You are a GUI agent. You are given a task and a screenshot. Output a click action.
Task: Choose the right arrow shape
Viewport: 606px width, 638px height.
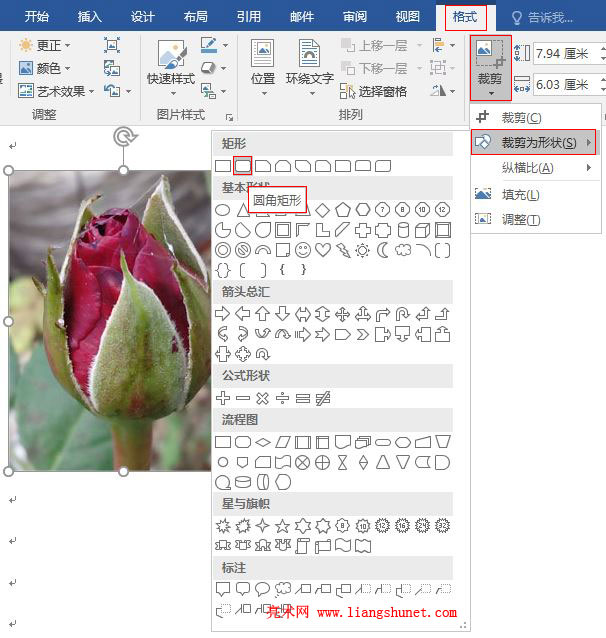pos(223,314)
